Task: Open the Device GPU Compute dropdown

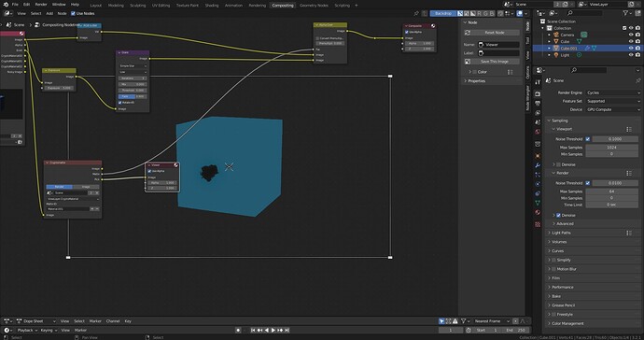Action: pos(613,110)
